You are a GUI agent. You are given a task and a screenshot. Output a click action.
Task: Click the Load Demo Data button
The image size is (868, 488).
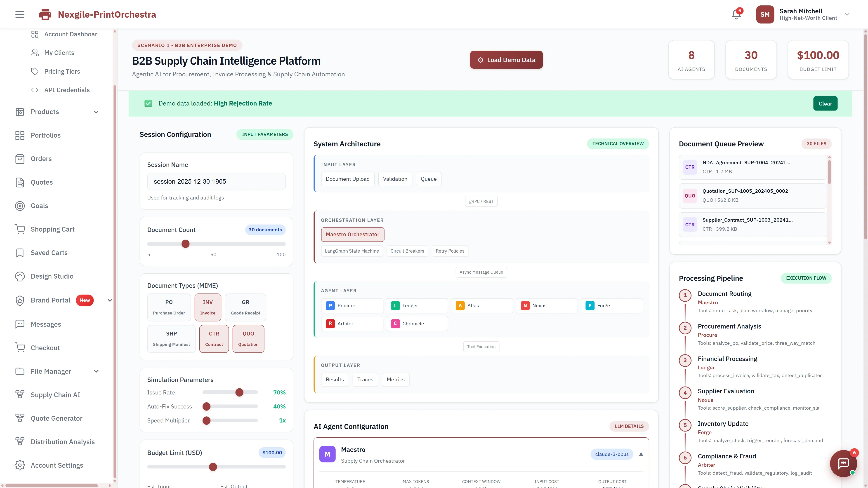[x=506, y=59]
